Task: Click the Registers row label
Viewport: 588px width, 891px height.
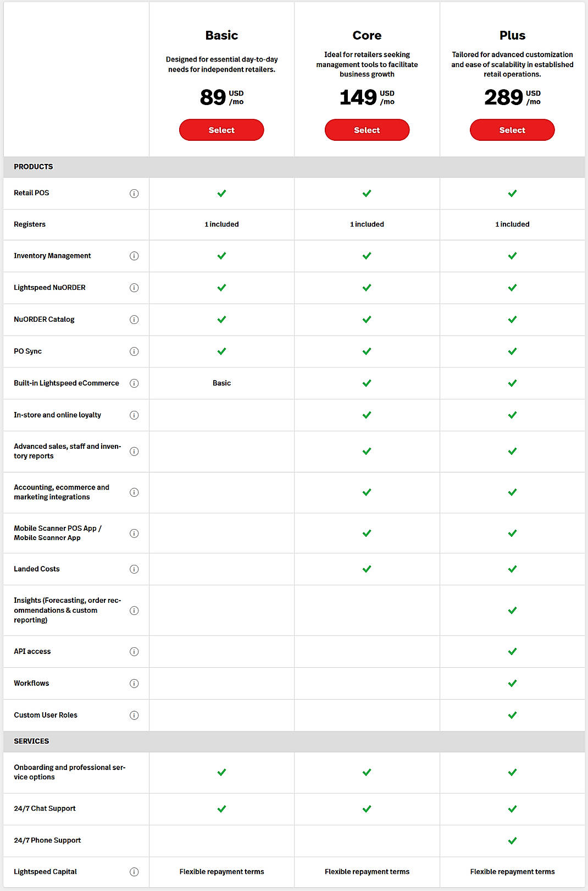Action: point(30,224)
